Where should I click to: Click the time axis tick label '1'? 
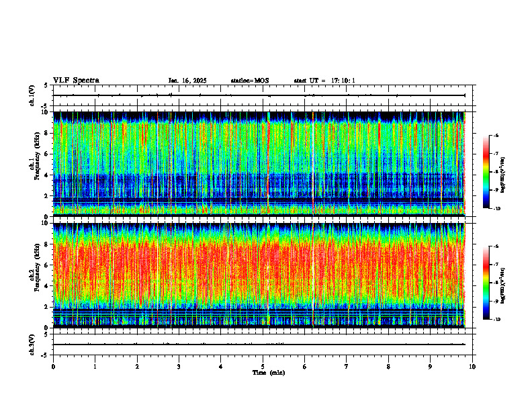(x=95, y=367)
